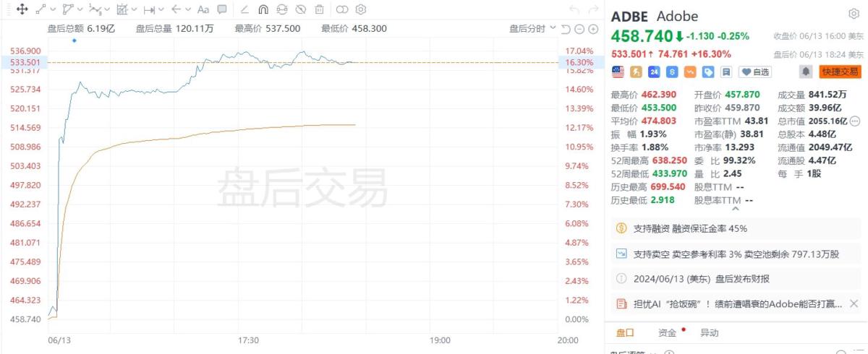Viewport: 868px width, 354px height.
Task: Click the 快捷交易 quick trade button
Action: click(x=840, y=72)
